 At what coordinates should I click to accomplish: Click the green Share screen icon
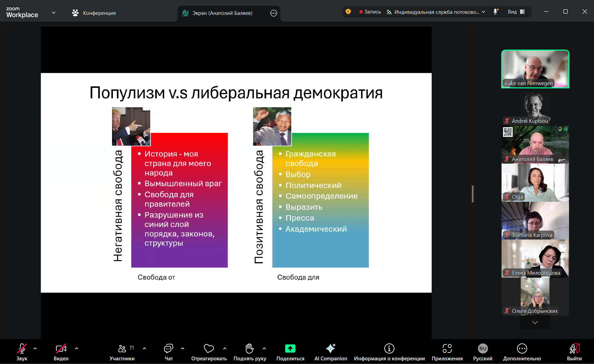pyautogui.click(x=290, y=348)
